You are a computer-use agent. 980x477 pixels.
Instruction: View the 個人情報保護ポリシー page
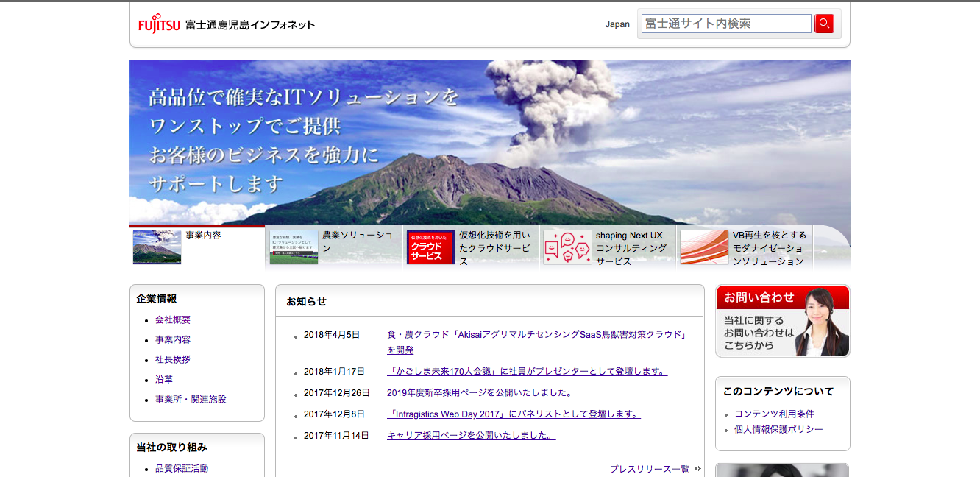(778, 429)
